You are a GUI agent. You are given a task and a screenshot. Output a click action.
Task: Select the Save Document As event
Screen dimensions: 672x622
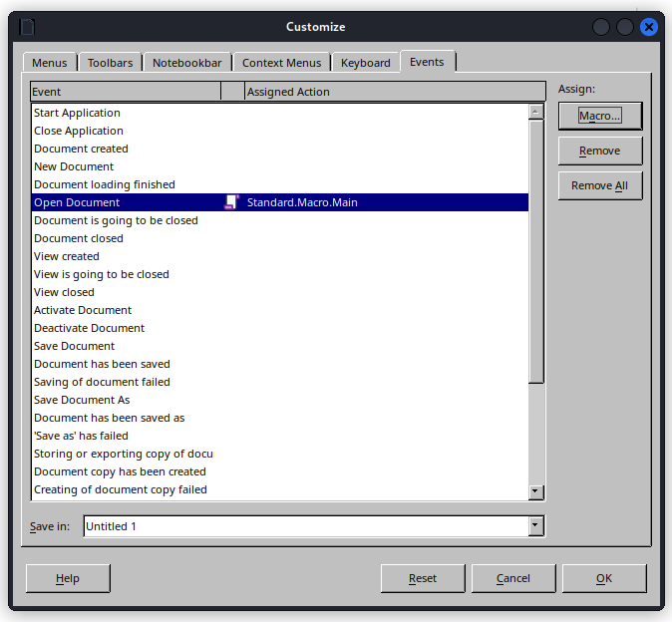point(82,400)
